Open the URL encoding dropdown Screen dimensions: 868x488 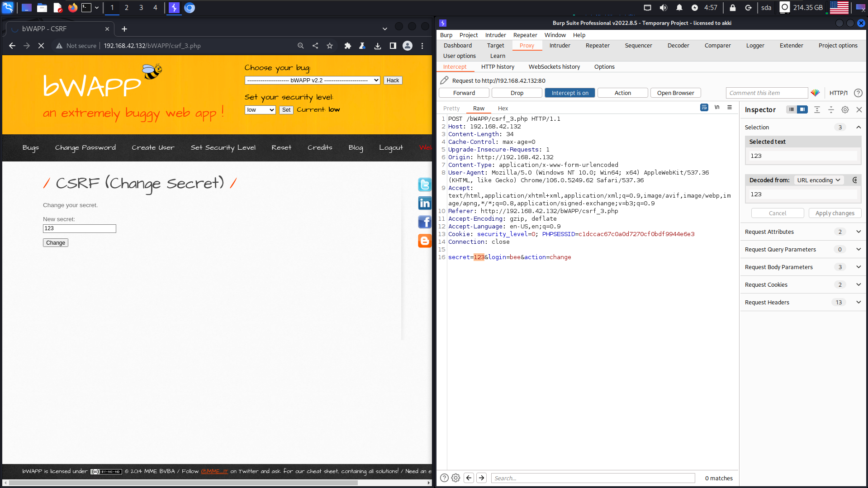[819, 180]
